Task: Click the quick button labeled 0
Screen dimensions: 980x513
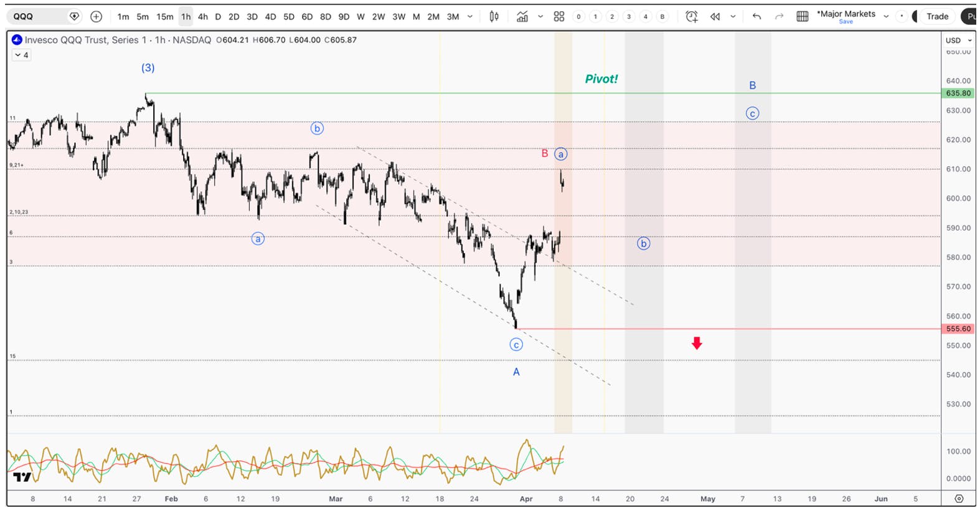Action: pyautogui.click(x=579, y=17)
